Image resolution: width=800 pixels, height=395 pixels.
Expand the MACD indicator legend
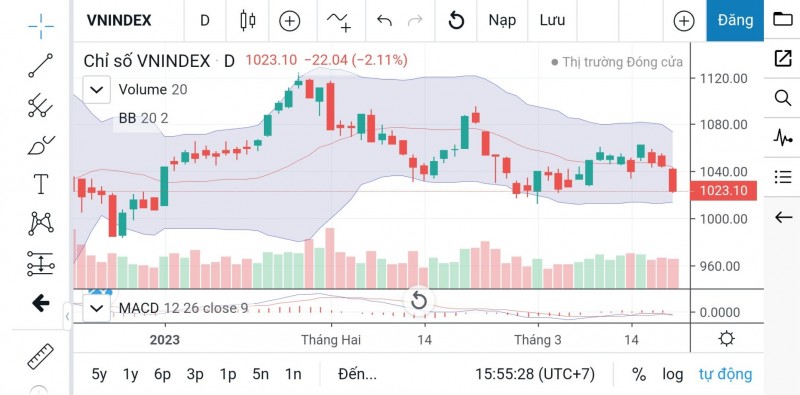point(96,308)
